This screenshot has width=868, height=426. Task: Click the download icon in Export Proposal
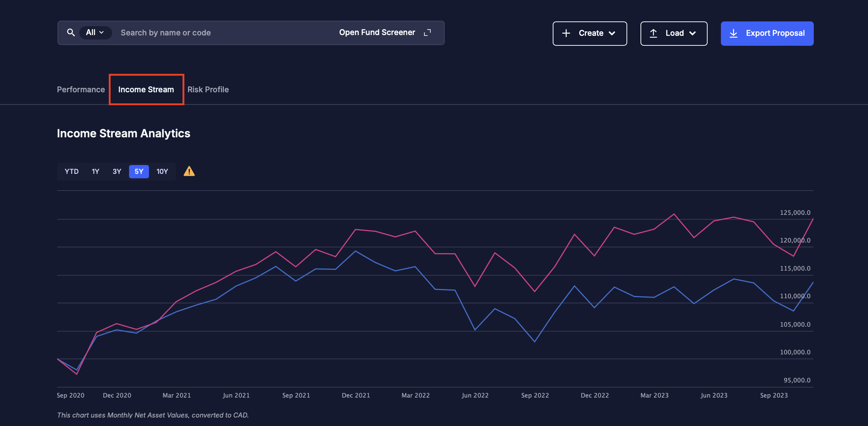[x=733, y=33]
